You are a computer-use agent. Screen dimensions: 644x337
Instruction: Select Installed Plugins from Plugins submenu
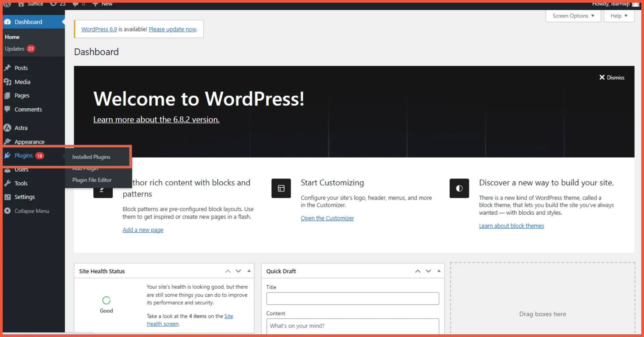91,157
